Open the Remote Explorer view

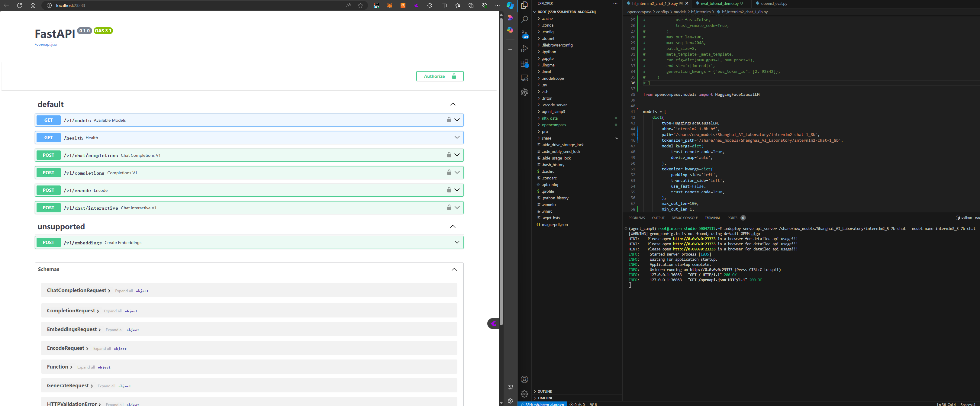[x=524, y=78]
